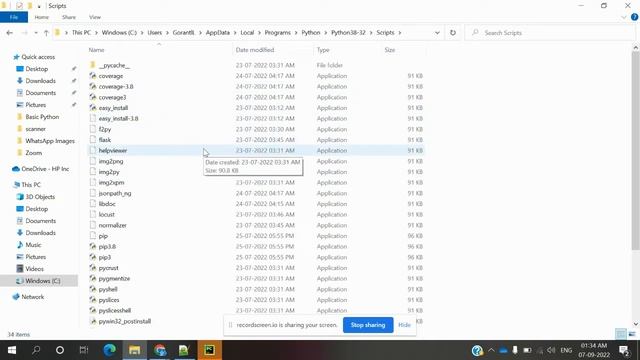
Task: Expand the ribbon chevron
Action: (x=624, y=17)
